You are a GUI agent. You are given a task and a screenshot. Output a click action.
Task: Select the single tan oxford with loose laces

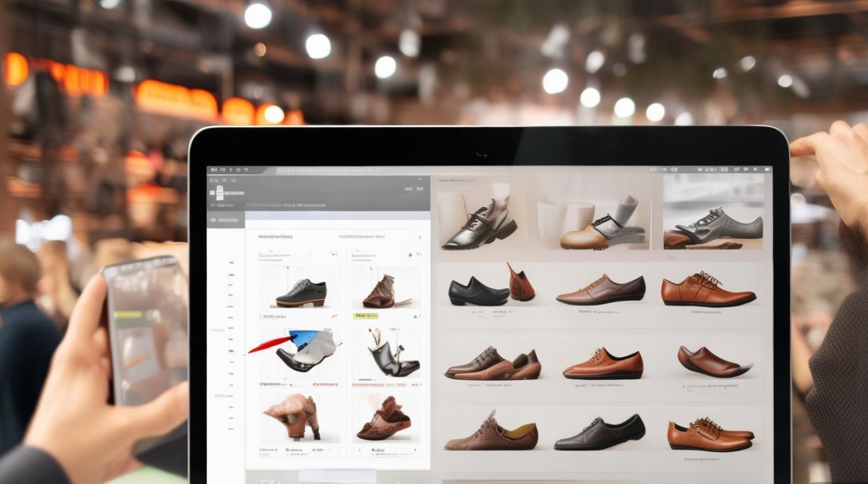(x=708, y=289)
